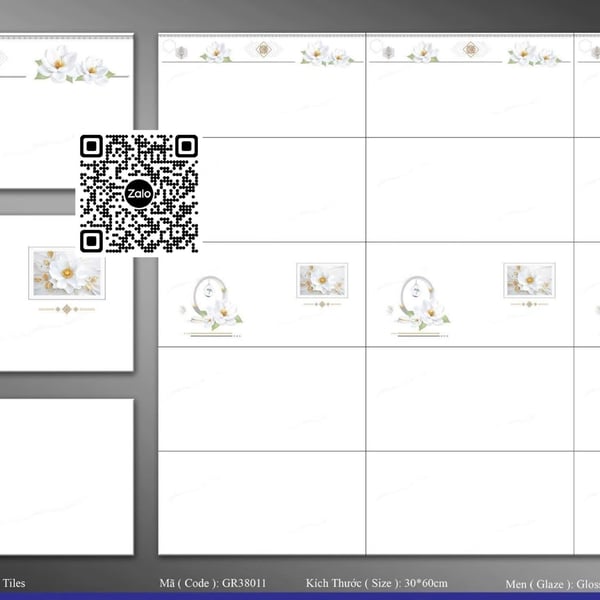The height and width of the screenshot is (600, 600).
Task: Click the Zalo logo inside the QR code
Action: click(x=139, y=194)
